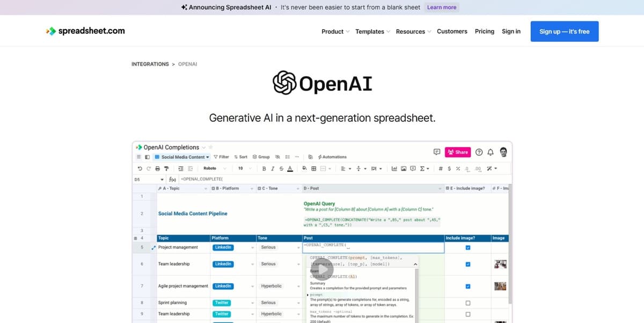Open the notifications bell icon
644x323 pixels.
tap(491, 152)
